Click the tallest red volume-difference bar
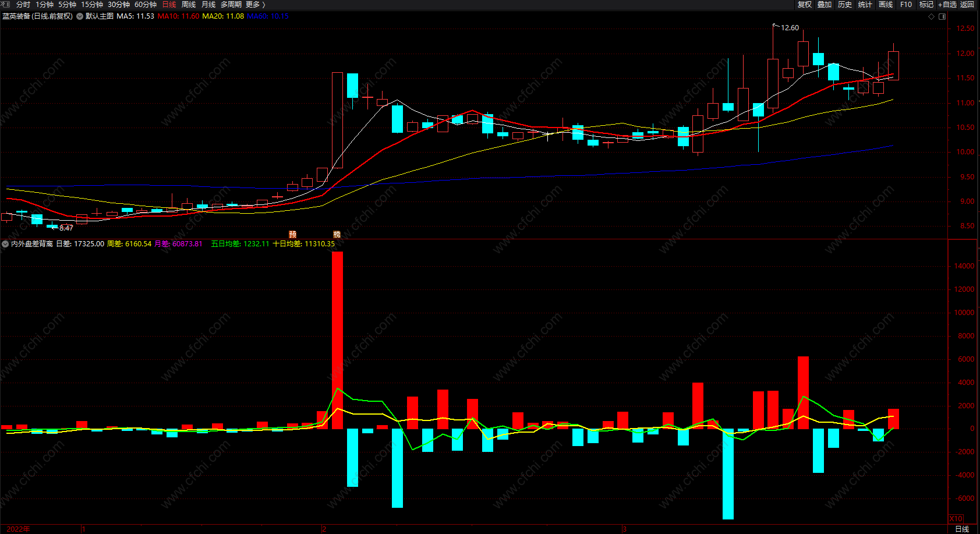Viewport: 980px width, 534px height. (337, 340)
